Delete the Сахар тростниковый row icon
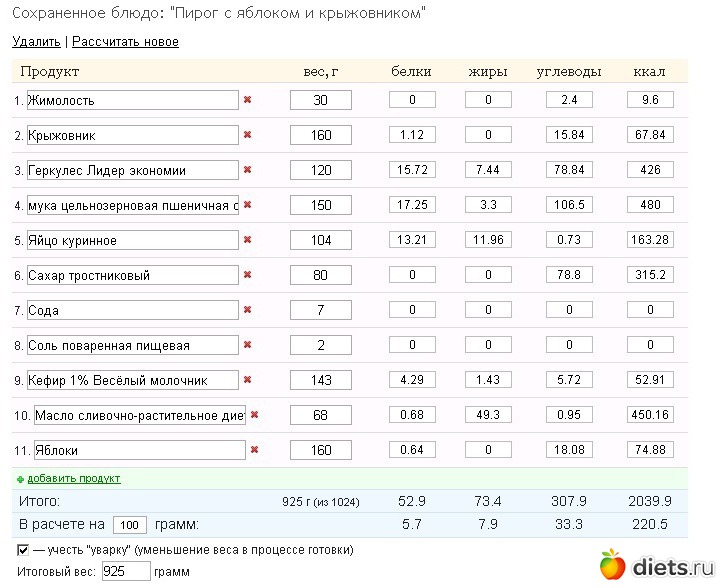The image size is (722, 588). tap(247, 275)
